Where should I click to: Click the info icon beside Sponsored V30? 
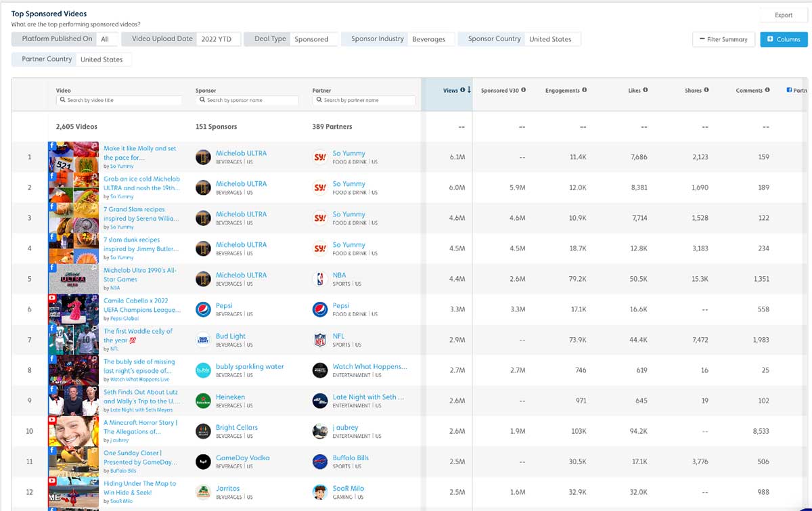coord(524,90)
